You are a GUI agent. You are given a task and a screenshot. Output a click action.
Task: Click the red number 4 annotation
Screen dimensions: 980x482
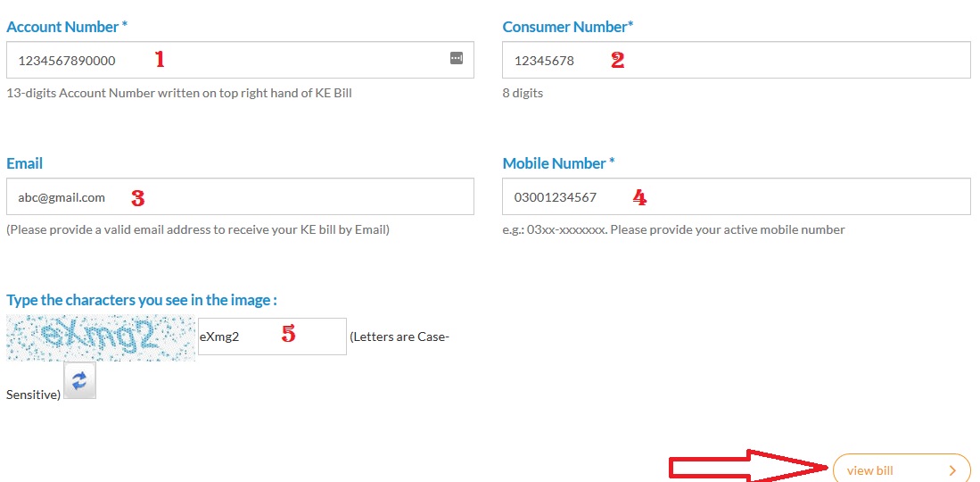pos(638,197)
